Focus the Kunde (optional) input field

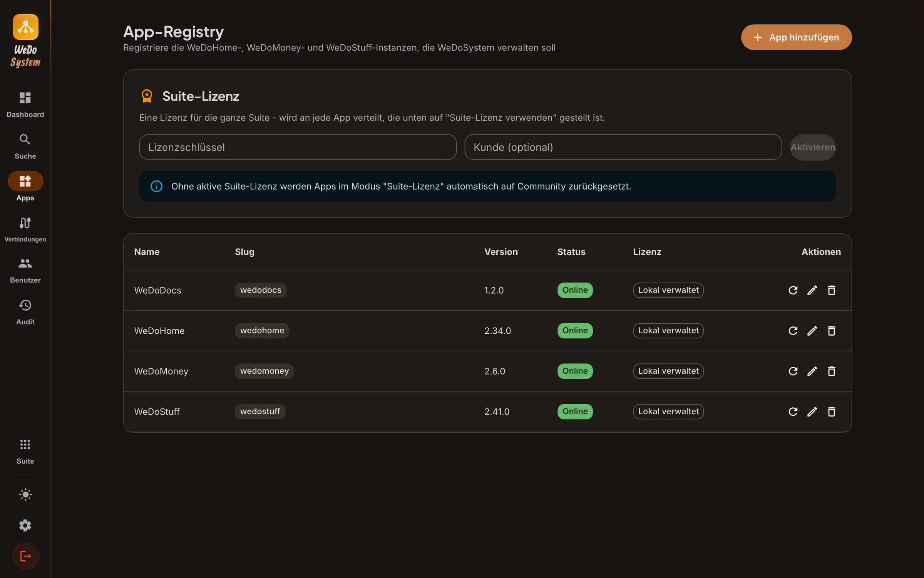pyautogui.click(x=623, y=147)
